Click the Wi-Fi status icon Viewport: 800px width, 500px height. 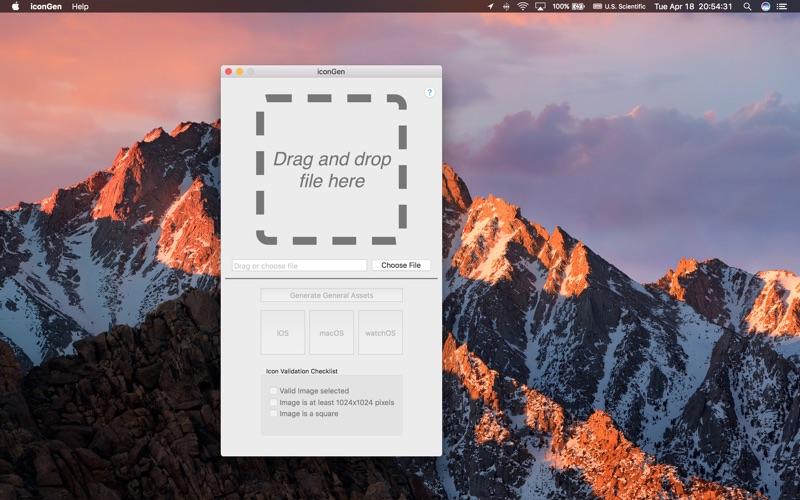[522, 6]
